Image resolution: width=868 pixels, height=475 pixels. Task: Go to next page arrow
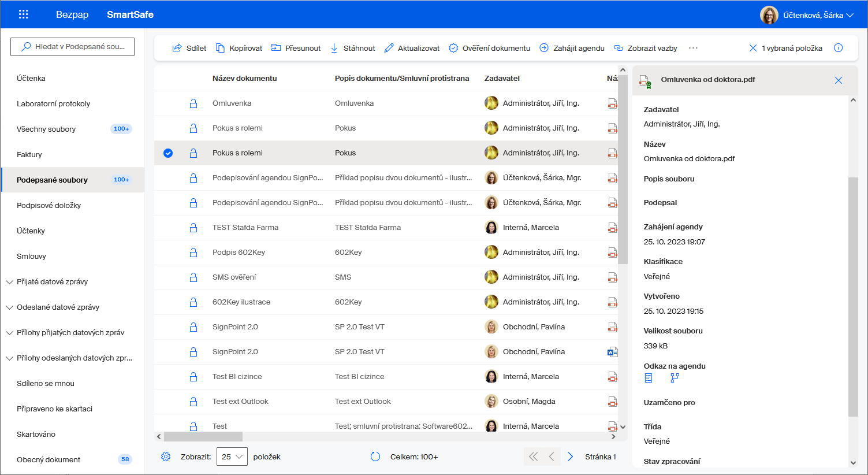[x=571, y=457]
